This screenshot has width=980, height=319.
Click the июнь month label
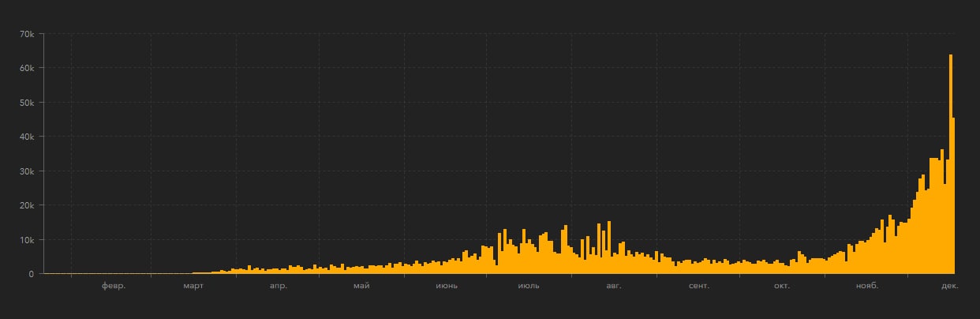pyautogui.click(x=447, y=286)
